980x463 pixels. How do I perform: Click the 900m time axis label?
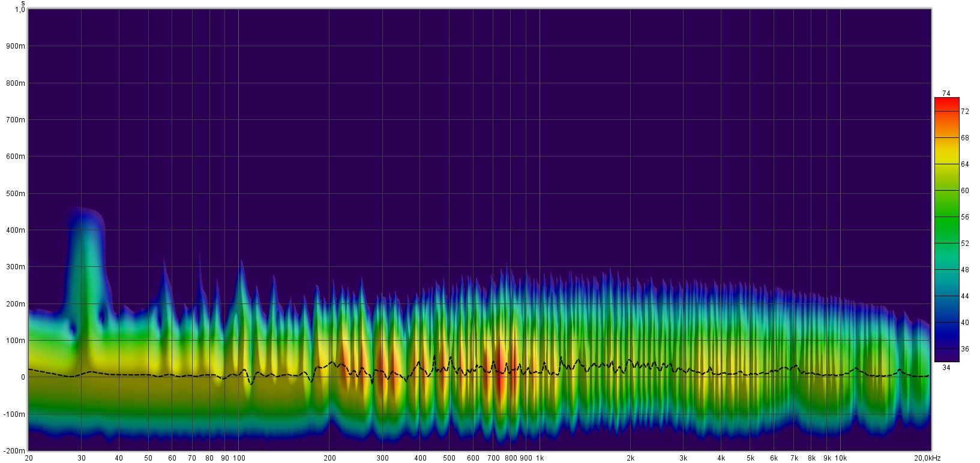pyautogui.click(x=16, y=46)
